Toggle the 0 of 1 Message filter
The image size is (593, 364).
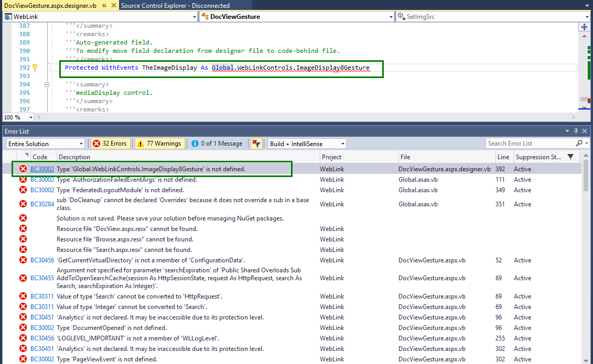coord(217,144)
